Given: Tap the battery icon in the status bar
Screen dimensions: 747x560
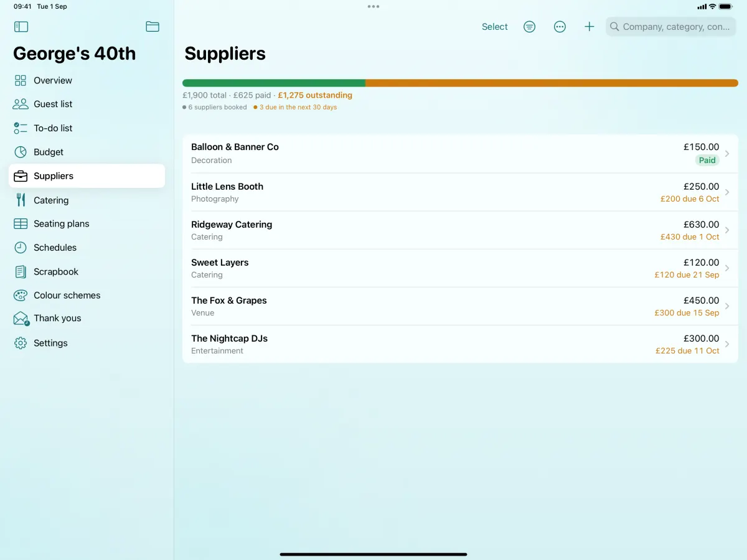Looking at the screenshot, I should (726, 6).
